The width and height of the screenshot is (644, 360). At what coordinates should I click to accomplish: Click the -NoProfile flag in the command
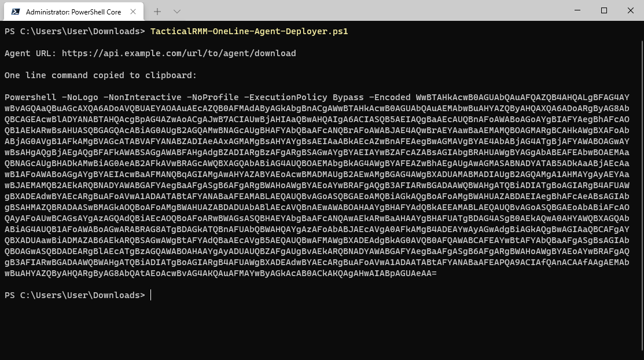(212, 97)
